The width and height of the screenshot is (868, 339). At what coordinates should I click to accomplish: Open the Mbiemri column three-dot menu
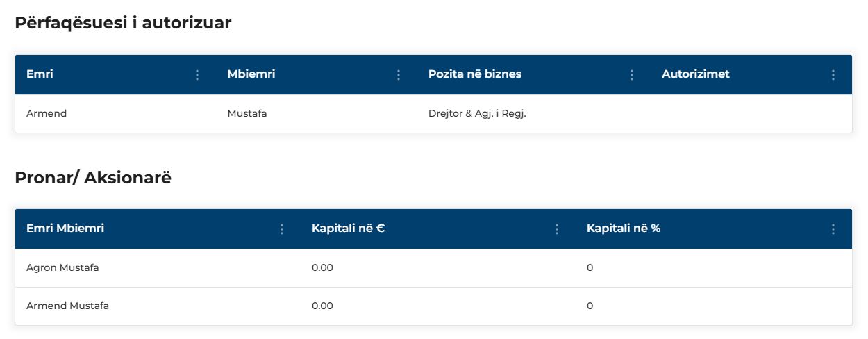pos(399,75)
